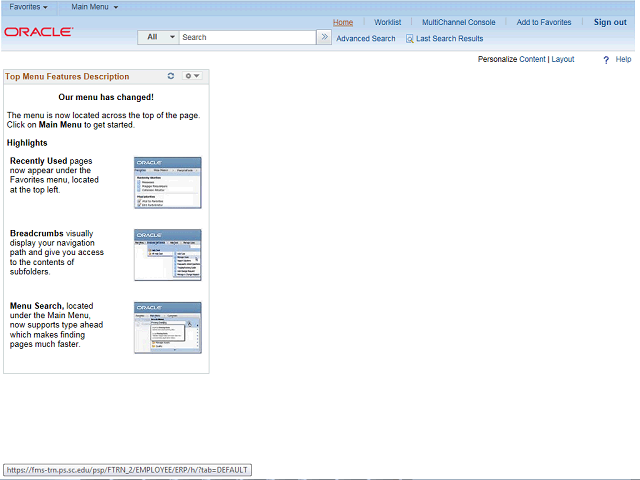Viewport: 640px width, 480px height.
Task: Open Advanced Search
Action: coord(366,39)
